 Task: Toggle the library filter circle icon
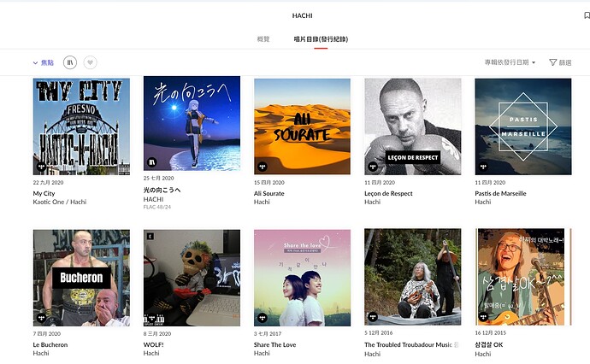point(70,62)
